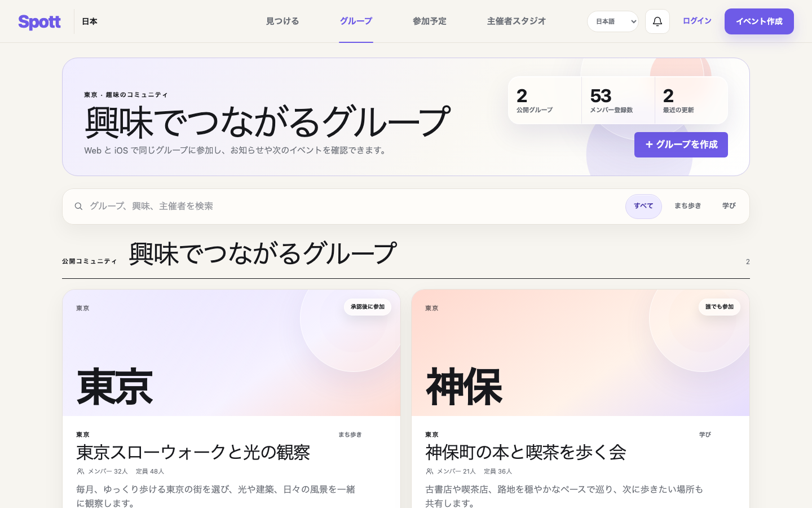The image size is (812, 508).
Task: Open the 主催者スタジオ tab
Action: pos(517,21)
